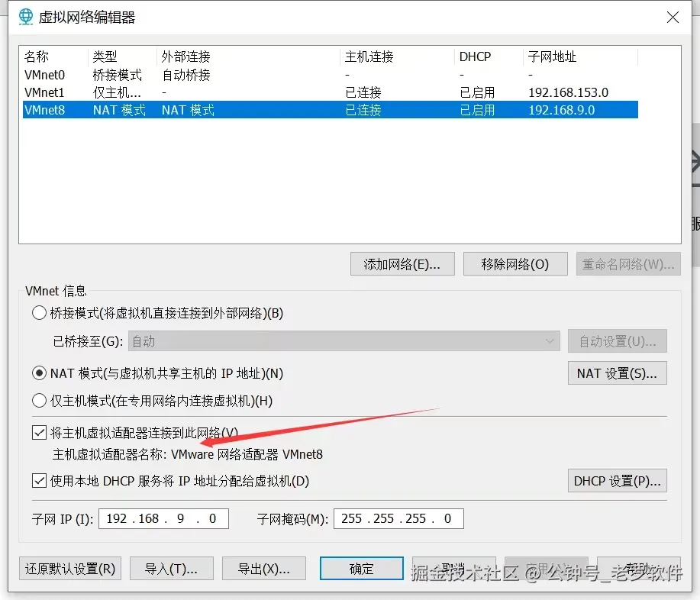Open DHCP 设置(P)... dialog
Viewport: 700px width, 600px height.
618,481
